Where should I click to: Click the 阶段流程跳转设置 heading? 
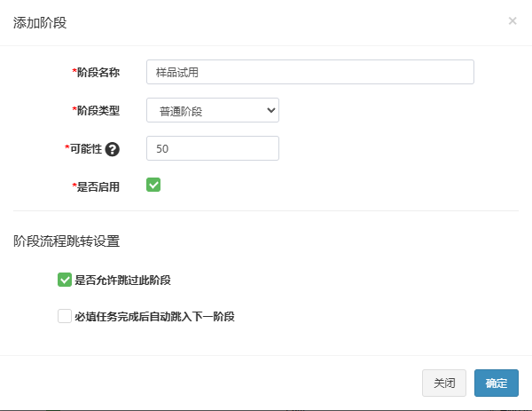coord(66,241)
